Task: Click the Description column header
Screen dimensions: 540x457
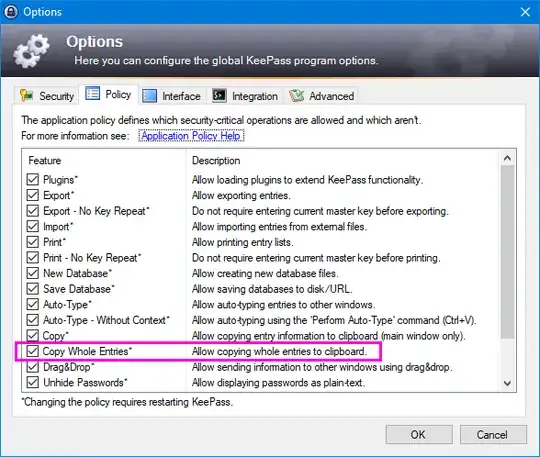Action: click(216, 160)
